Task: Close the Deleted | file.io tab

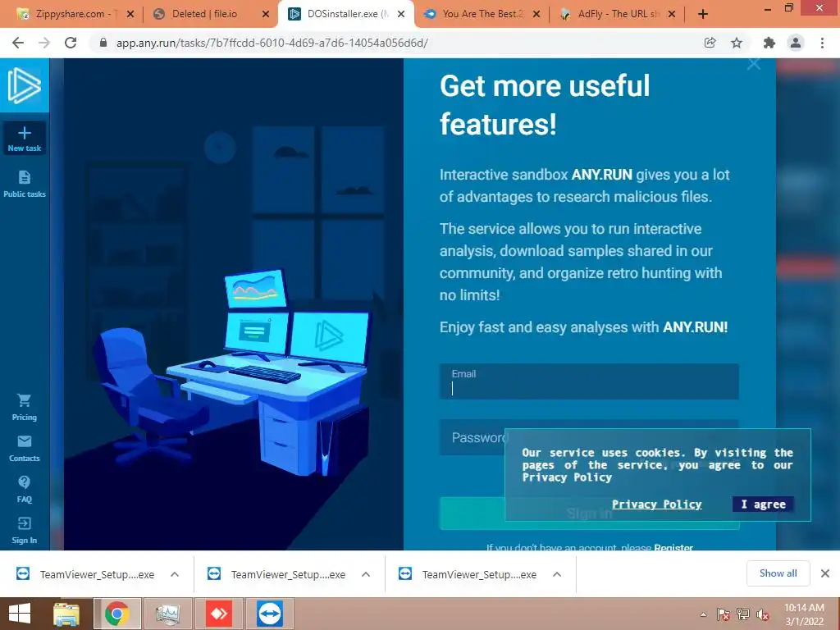Action: pos(266,15)
